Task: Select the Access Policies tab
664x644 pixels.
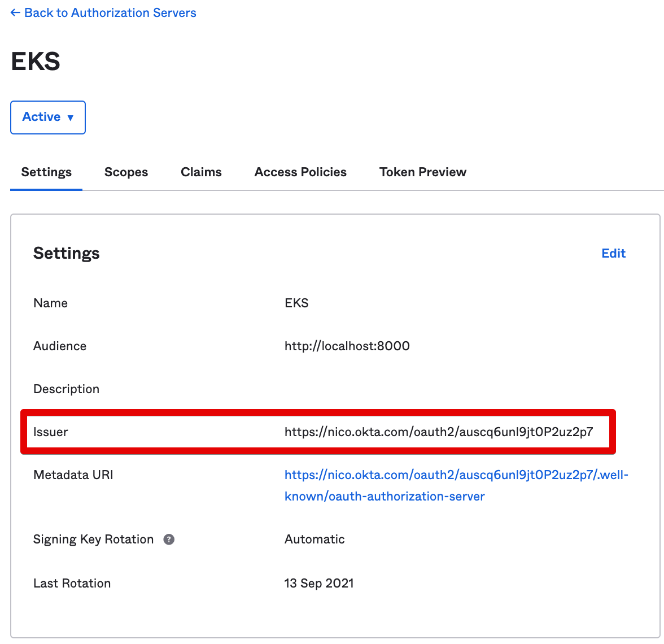Action: 300,172
